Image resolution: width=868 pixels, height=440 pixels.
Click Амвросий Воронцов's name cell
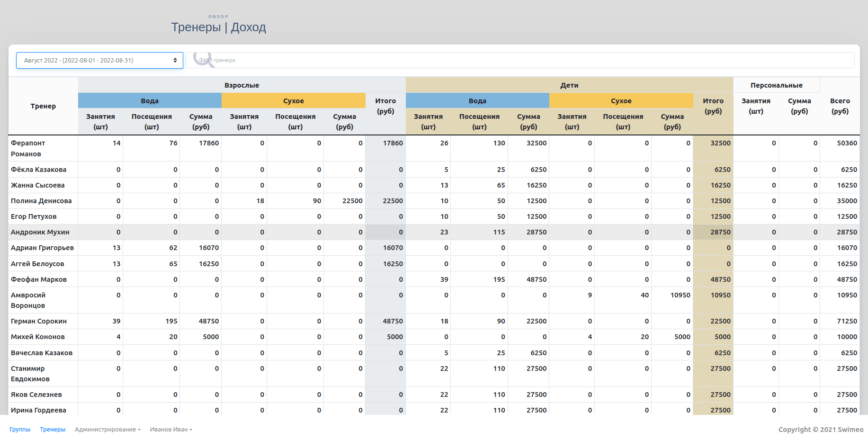click(x=28, y=300)
